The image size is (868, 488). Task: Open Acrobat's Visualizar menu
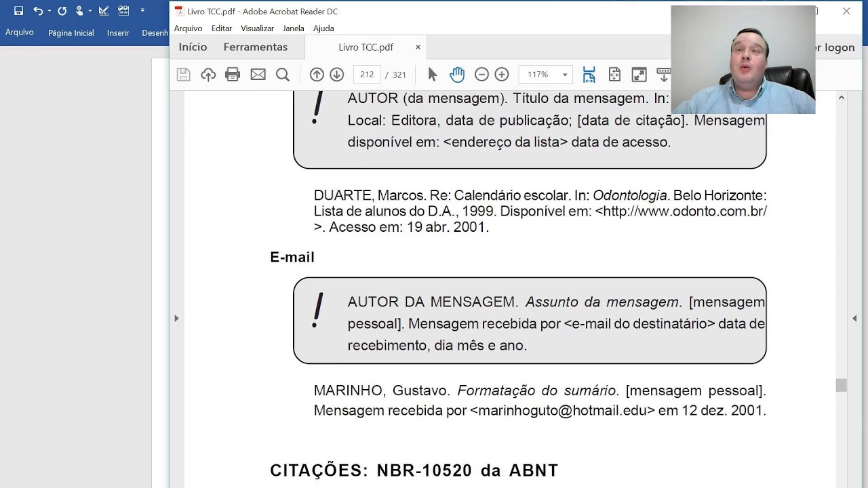pyautogui.click(x=257, y=28)
